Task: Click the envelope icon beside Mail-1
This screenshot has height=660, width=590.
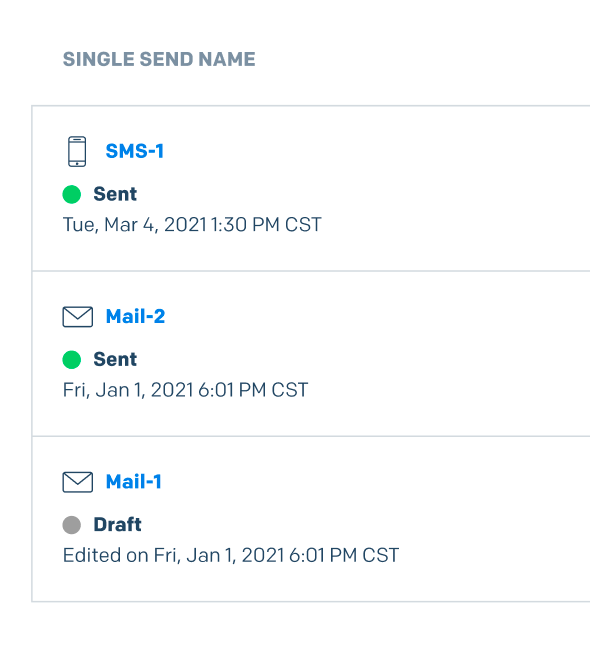Action: (x=78, y=482)
